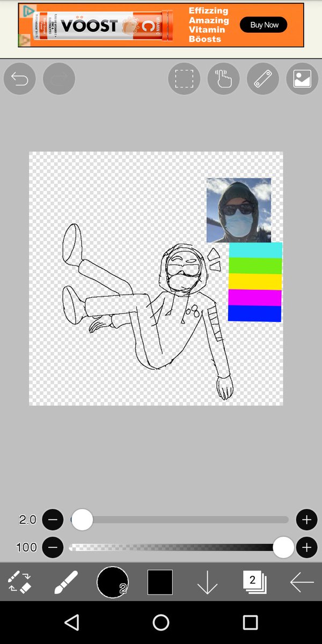Image resolution: width=322 pixels, height=644 pixels.
Task: Tap the masked person reference photo
Action: click(239, 210)
